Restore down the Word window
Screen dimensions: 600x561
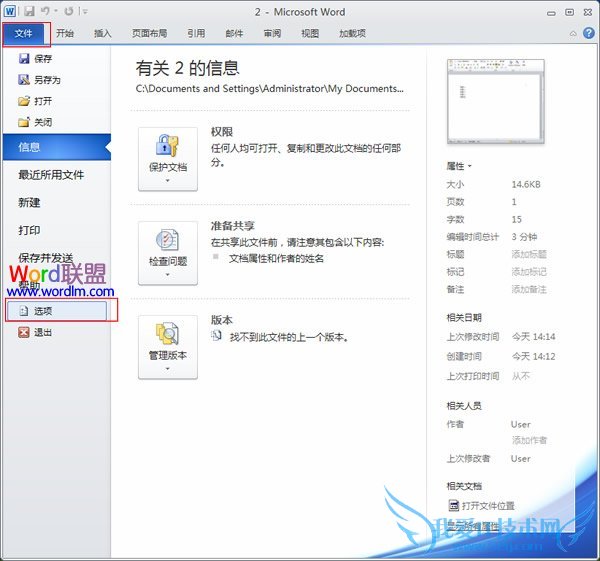pyautogui.click(x=569, y=12)
